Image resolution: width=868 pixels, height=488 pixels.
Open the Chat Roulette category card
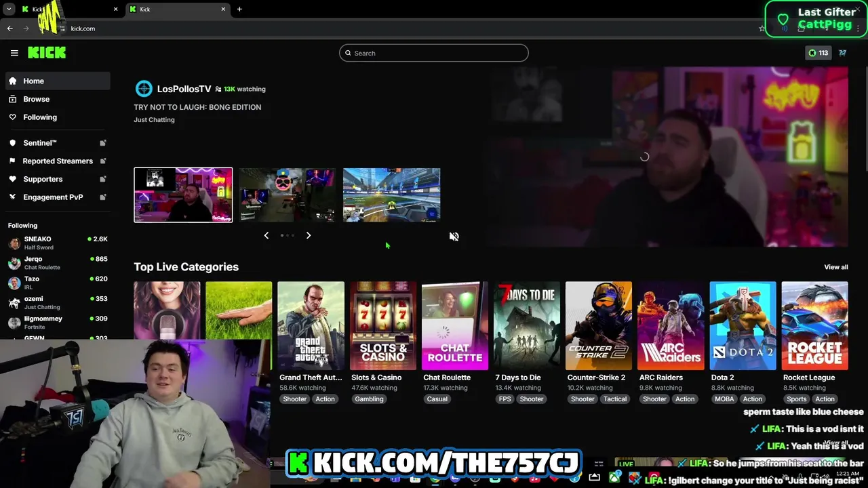pos(455,326)
